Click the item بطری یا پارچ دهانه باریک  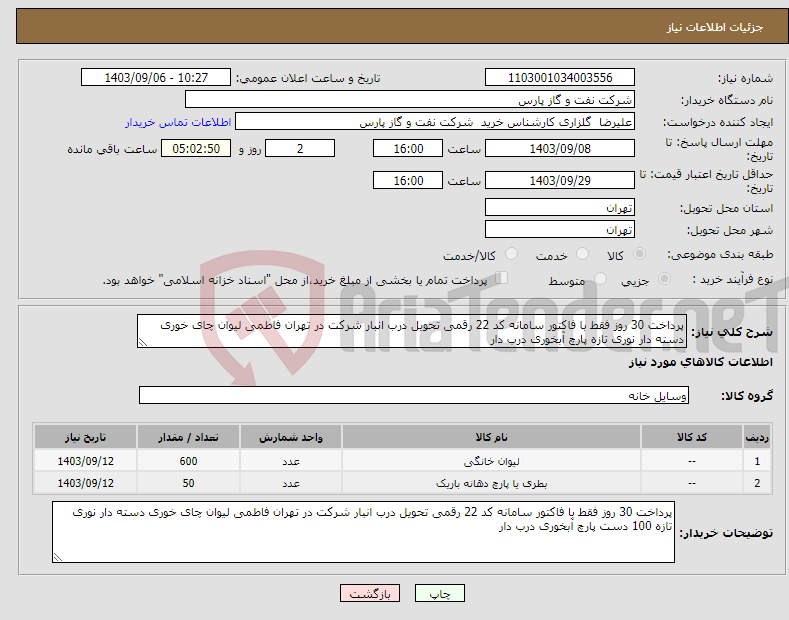[x=491, y=483]
